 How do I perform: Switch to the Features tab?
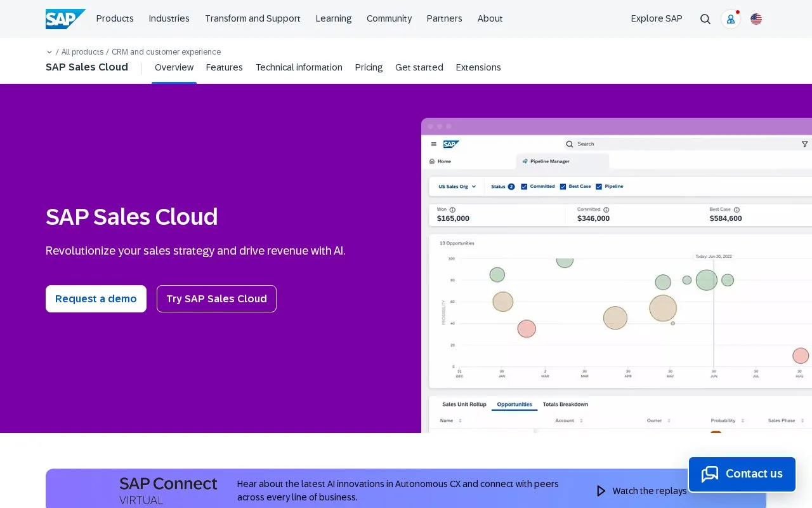(225, 67)
